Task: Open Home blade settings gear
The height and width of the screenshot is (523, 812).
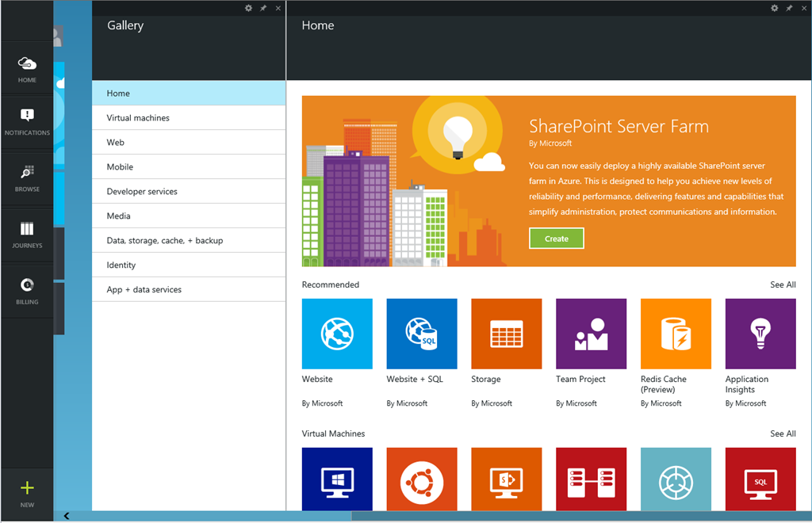Action: [x=774, y=8]
